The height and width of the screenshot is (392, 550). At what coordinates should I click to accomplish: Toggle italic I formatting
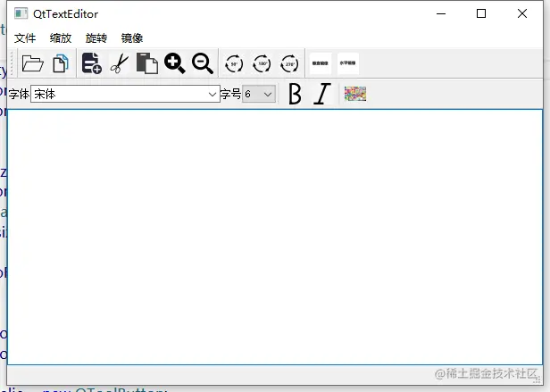coord(322,94)
